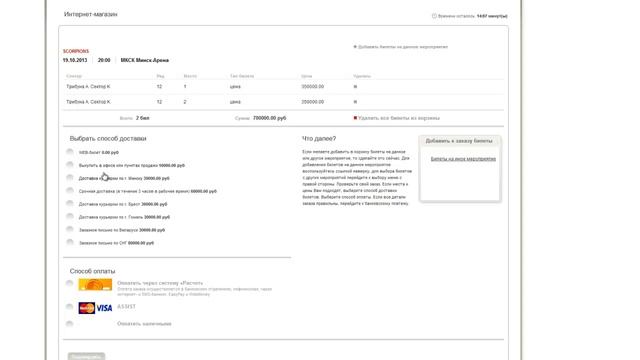Viewport: 640px width, 360px height.
Task: Click the «Расчет» system payment label text
Action: pyautogui.click(x=160, y=283)
